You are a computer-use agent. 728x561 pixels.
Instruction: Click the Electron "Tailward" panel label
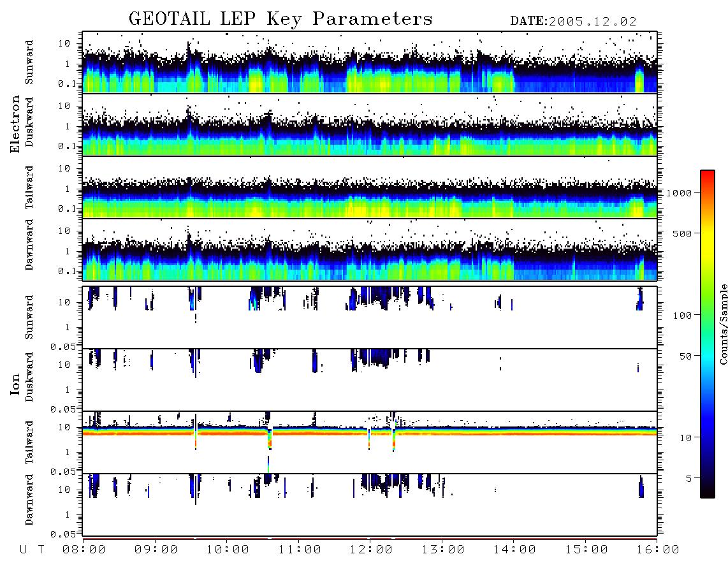[29, 187]
